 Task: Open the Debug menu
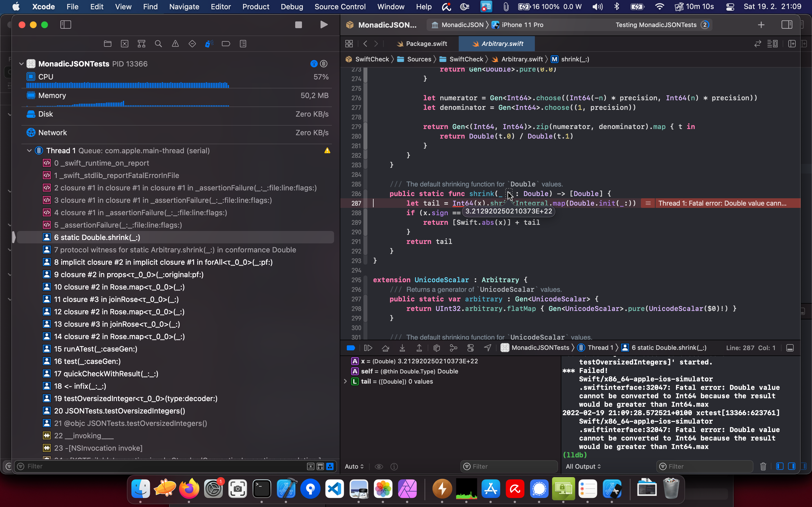click(x=292, y=7)
